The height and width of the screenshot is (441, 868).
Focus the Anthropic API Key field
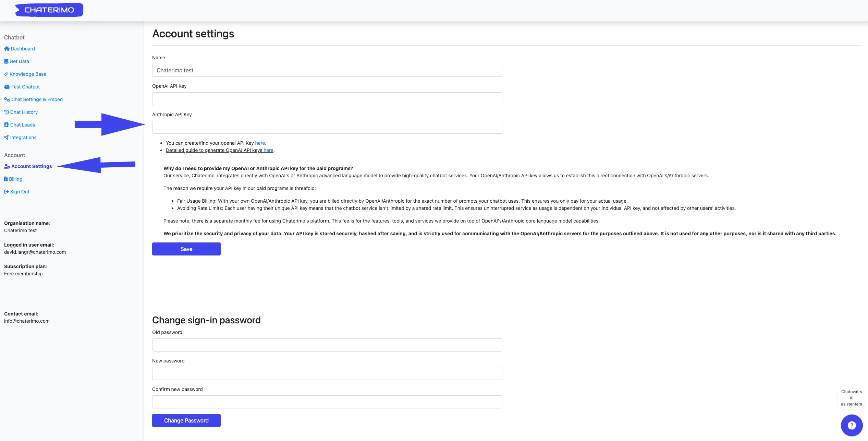pyautogui.click(x=327, y=127)
